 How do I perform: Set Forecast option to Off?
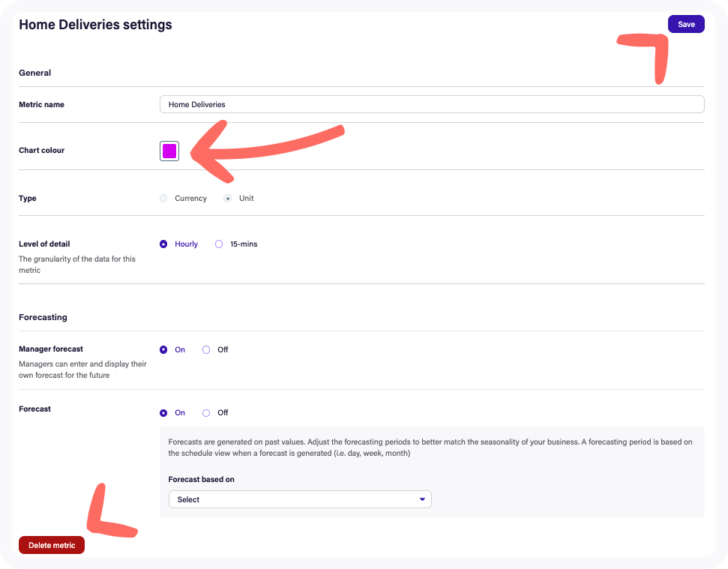click(x=206, y=413)
